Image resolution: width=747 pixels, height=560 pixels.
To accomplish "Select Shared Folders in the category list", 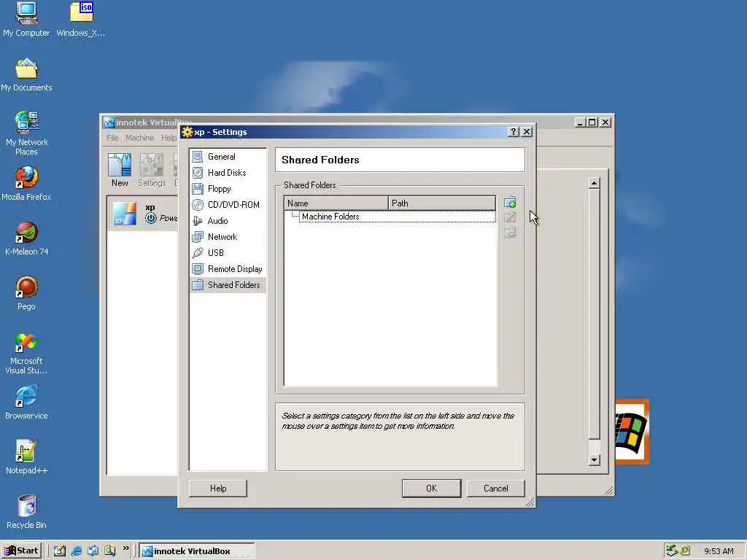I will (x=228, y=285).
